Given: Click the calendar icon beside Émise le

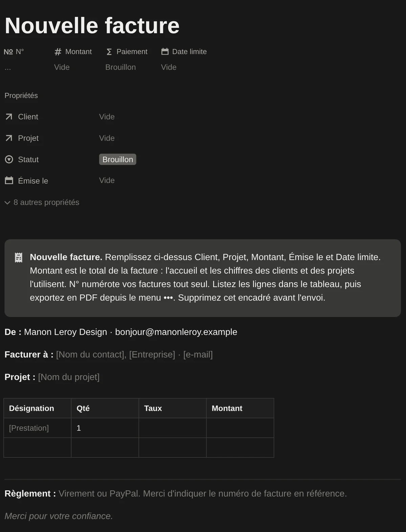Looking at the screenshot, I should (9, 181).
